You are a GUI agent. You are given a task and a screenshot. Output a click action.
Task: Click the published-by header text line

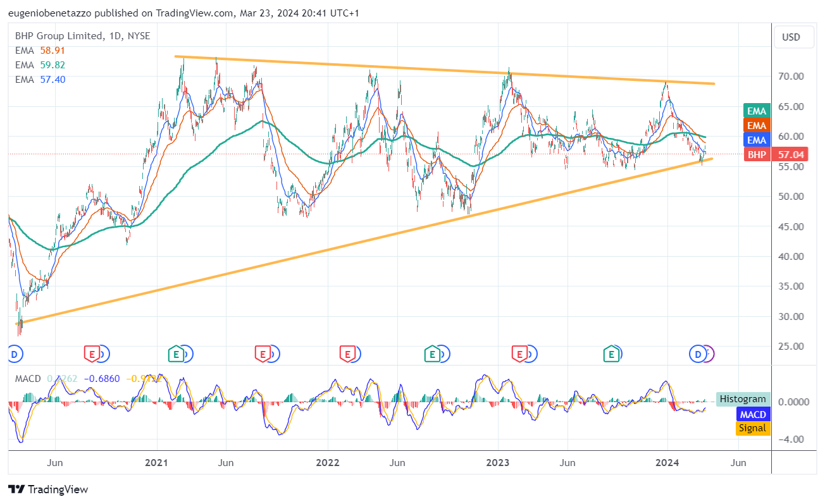point(183,13)
